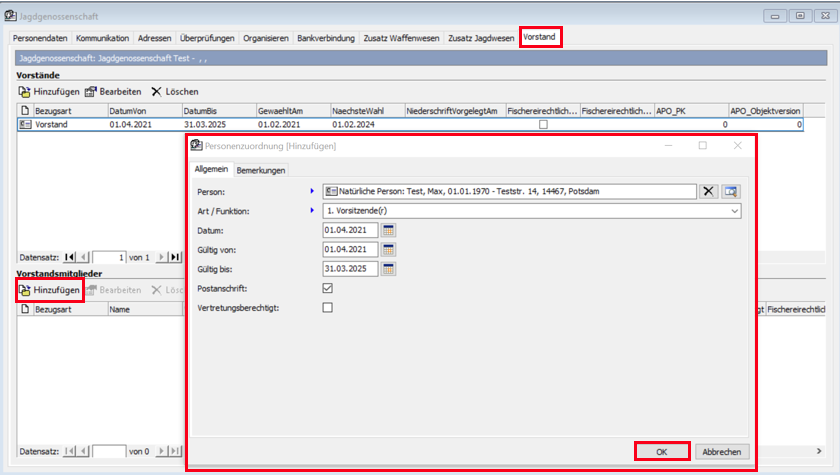The image size is (840, 475).
Task: Toggle Fischereirechtlich checkbox in Vorstand row
Action: coord(543,125)
